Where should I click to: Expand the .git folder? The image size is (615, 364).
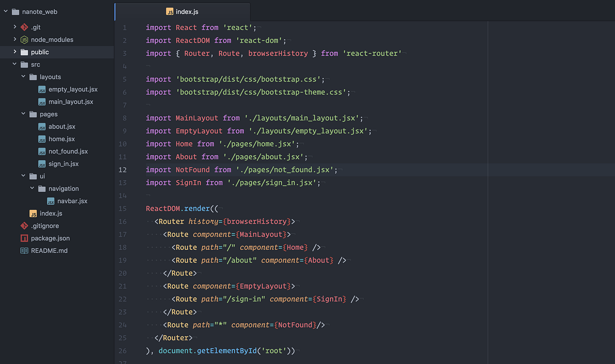tap(14, 27)
